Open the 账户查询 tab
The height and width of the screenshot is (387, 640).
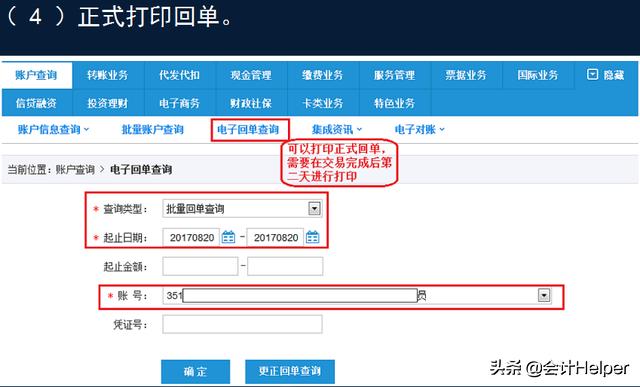tap(37, 76)
